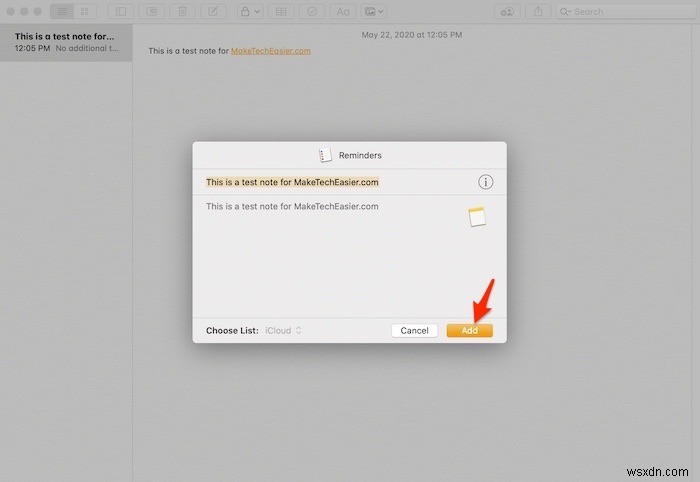
Task: Click the info icon in Reminders dialog
Action: point(486,182)
